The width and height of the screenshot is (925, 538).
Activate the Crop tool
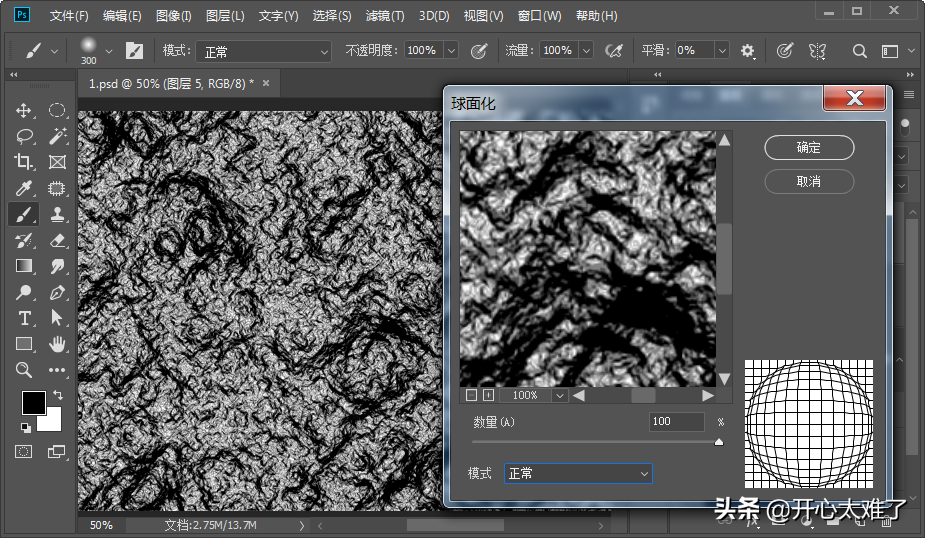[24, 162]
